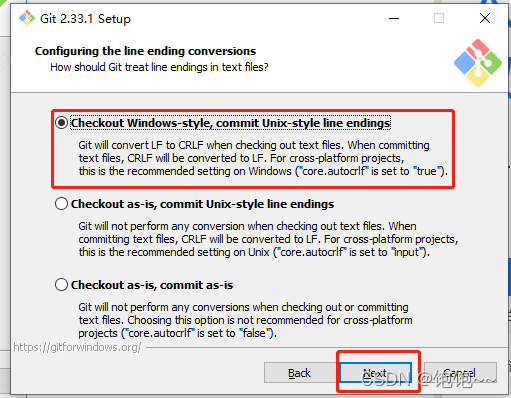Click the 'Checkout as-is, commit Unix-style line endings' label
The width and height of the screenshot is (511, 398).
[x=202, y=204]
